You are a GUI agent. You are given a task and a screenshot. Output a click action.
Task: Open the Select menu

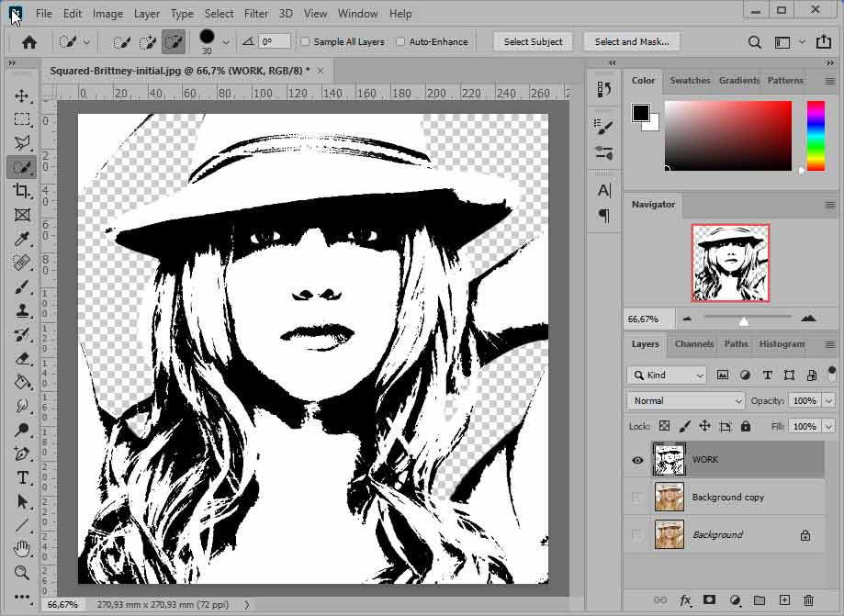219,14
